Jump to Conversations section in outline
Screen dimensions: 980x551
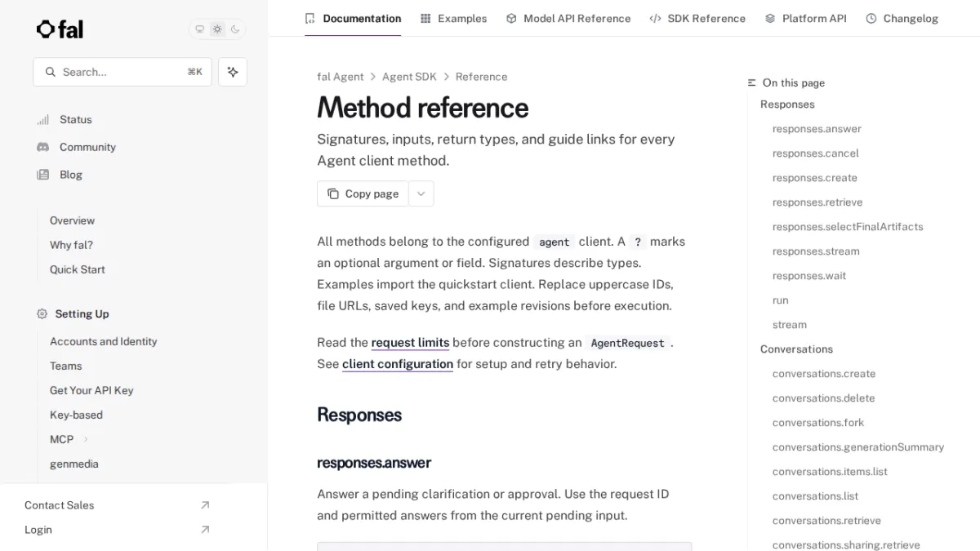coord(796,349)
